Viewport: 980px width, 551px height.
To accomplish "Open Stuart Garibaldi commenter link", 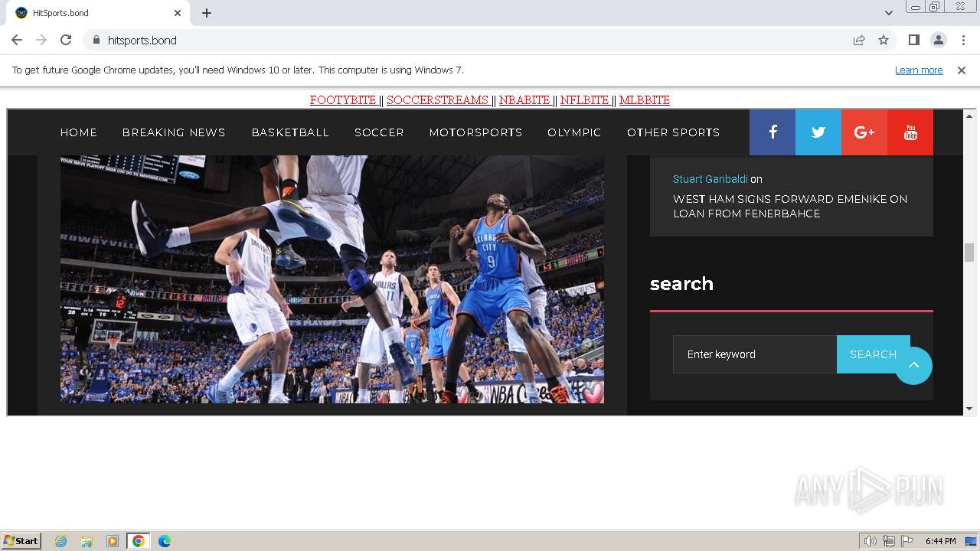I will click(x=710, y=179).
